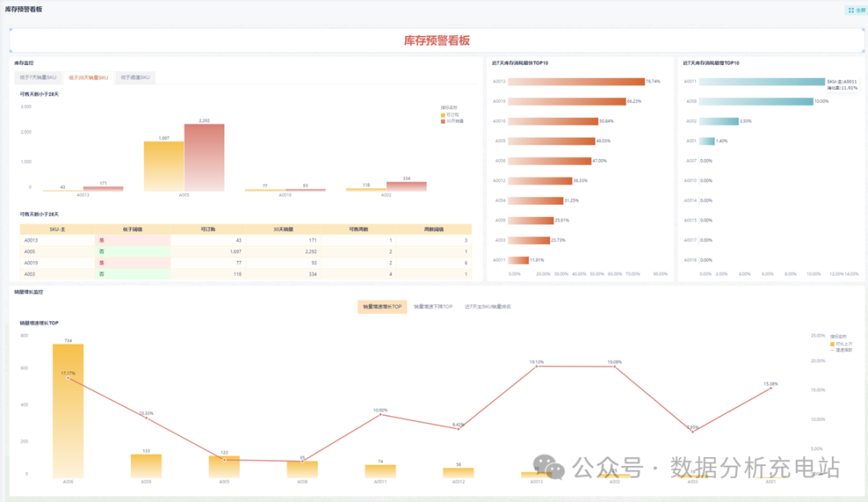Click the teal A001 bar showing 1.40%
Viewport: 868px width, 502px height.
click(x=707, y=141)
